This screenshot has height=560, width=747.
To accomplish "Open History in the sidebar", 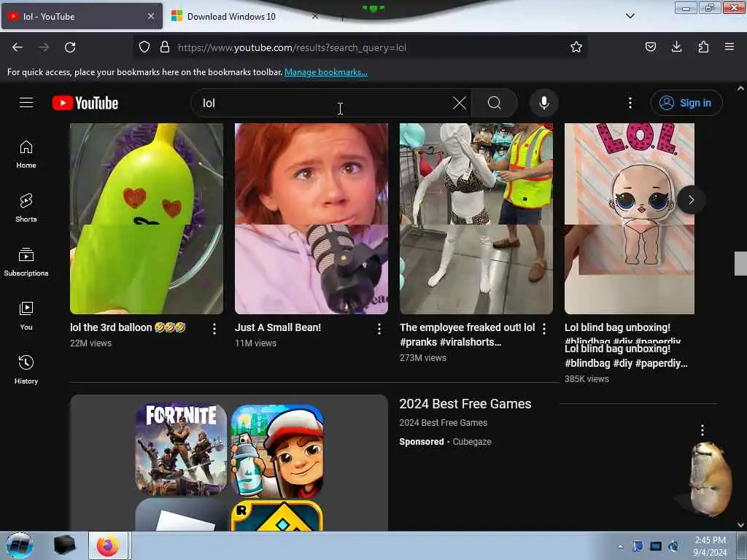I will 26,370.
